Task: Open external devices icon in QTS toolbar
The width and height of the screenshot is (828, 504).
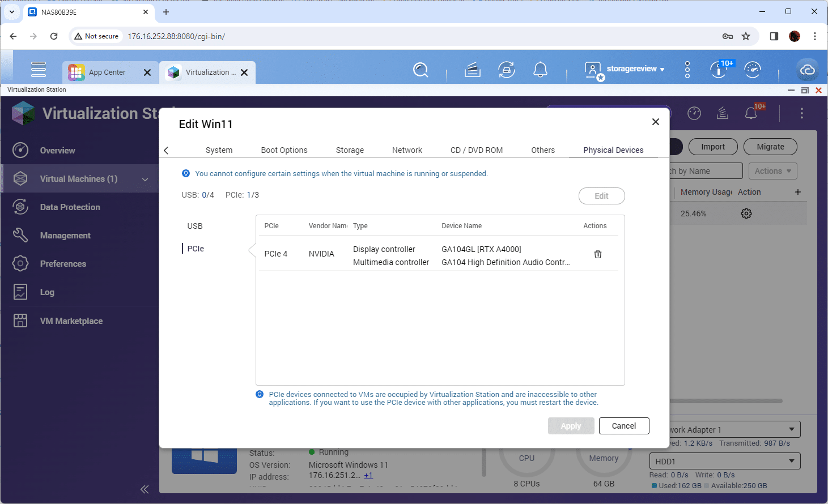Action: 507,70
